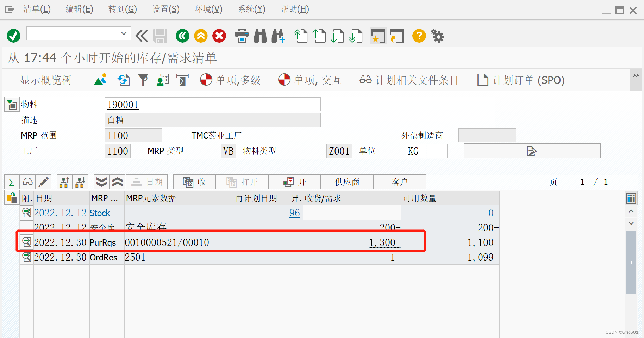Click the exception number 96 link

295,213
